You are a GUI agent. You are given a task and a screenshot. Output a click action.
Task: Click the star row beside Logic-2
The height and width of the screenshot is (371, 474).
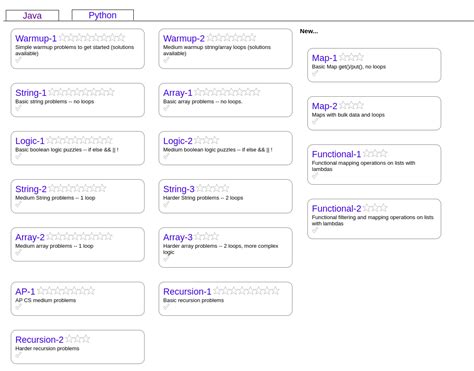pos(207,140)
